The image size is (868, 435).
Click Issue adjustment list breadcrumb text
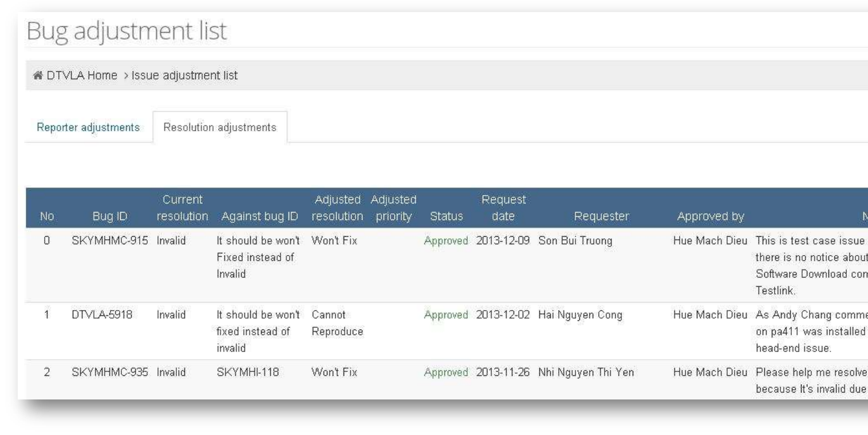(x=184, y=76)
